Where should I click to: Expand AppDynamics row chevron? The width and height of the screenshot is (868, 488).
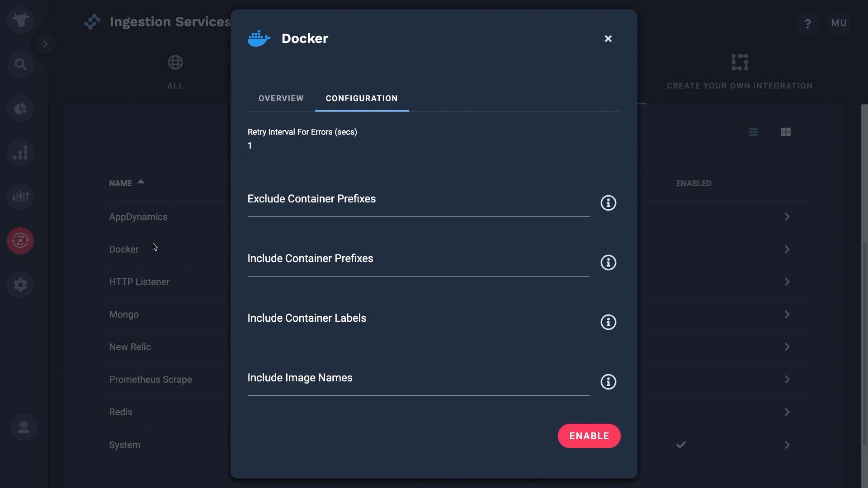(787, 217)
